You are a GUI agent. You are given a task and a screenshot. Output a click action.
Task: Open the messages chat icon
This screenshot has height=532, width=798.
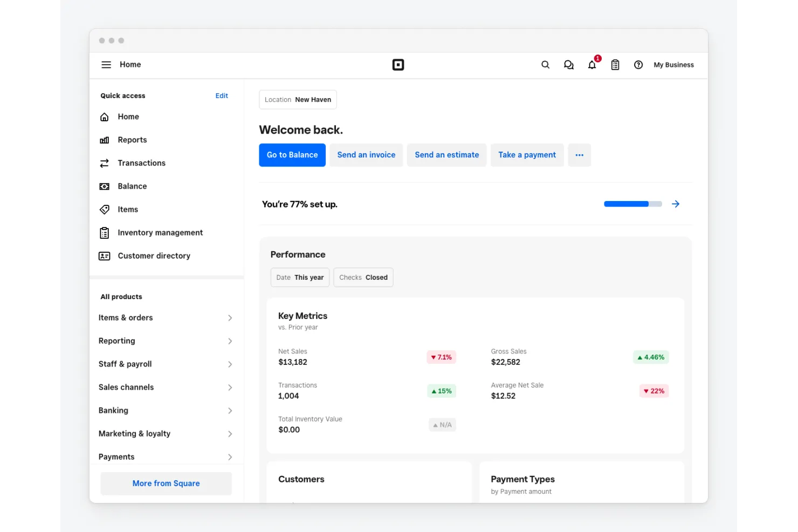coord(568,65)
